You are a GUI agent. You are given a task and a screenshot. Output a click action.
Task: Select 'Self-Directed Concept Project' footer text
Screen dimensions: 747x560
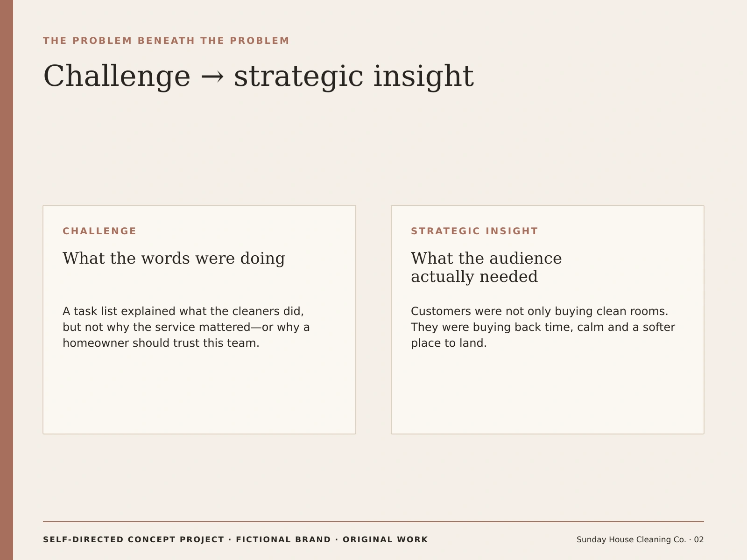coord(134,539)
